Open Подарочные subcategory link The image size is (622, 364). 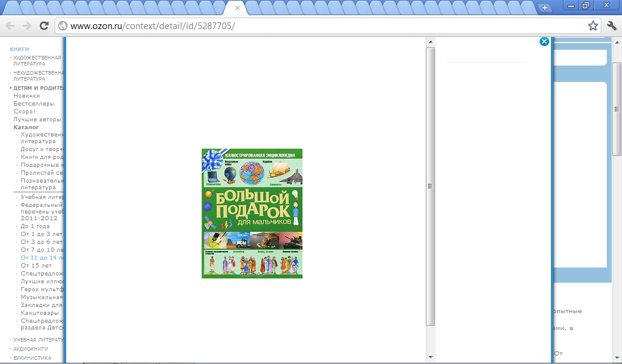(42, 165)
